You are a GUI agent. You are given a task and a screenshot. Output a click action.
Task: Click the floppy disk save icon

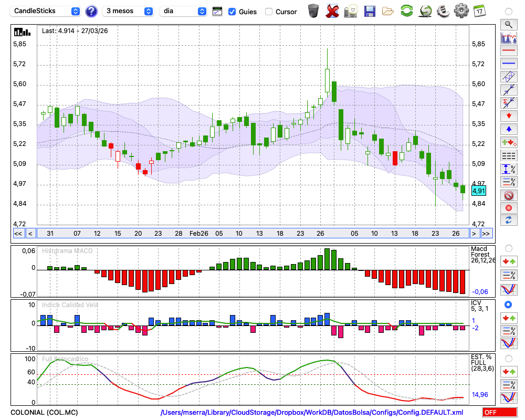click(x=370, y=10)
